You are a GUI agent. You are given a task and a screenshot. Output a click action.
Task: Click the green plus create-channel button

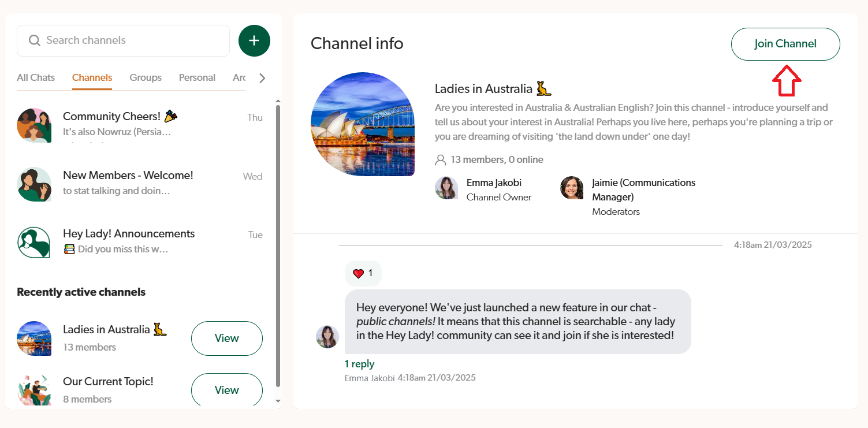pos(254,40)
